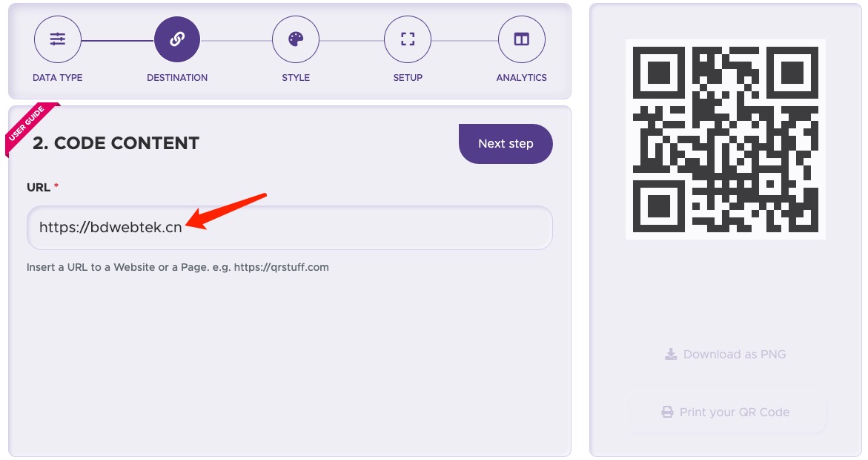Click the Print your QR Code button
This screenshot has height=460, width=868.
point(726,413)
